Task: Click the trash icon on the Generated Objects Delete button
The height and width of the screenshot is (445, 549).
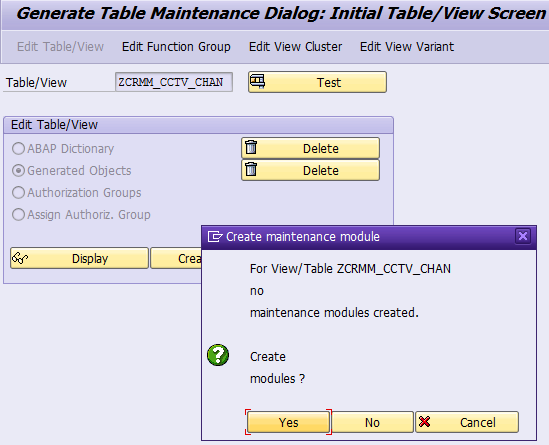Action: (251, 169)
